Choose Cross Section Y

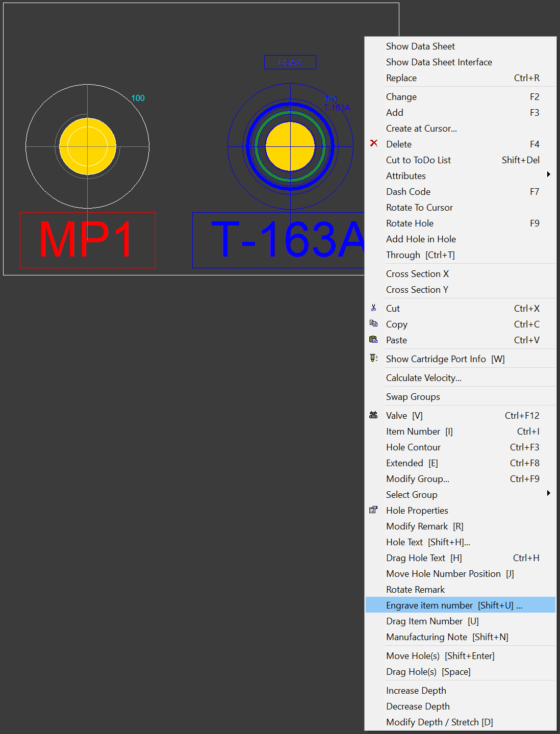[461, 290]
